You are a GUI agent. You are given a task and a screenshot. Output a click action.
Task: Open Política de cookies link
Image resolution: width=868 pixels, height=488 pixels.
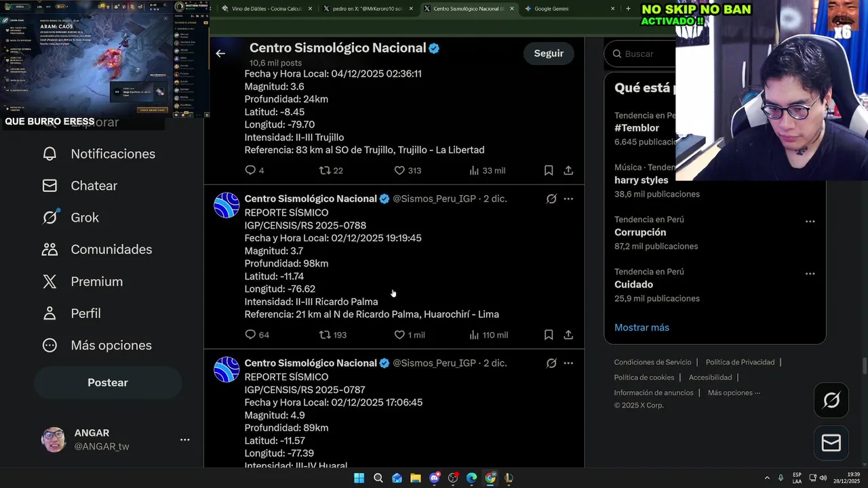[x=644, y=378]
